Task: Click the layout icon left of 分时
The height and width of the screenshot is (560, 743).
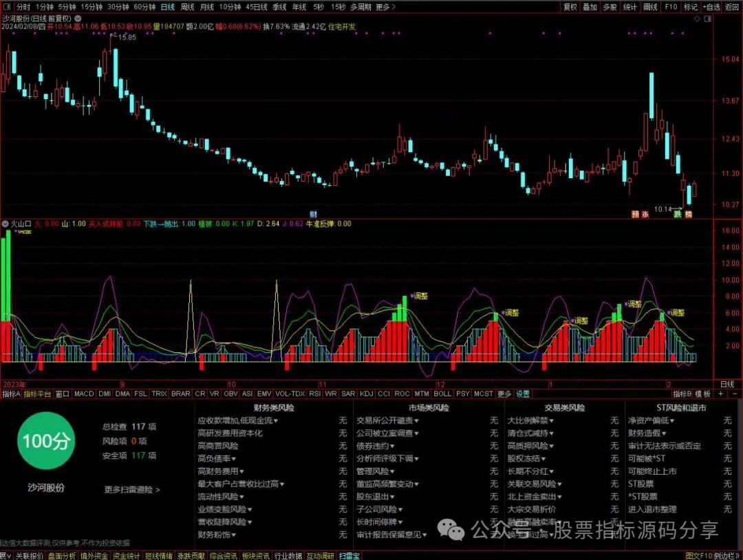Action: click(x=8, y=7)
